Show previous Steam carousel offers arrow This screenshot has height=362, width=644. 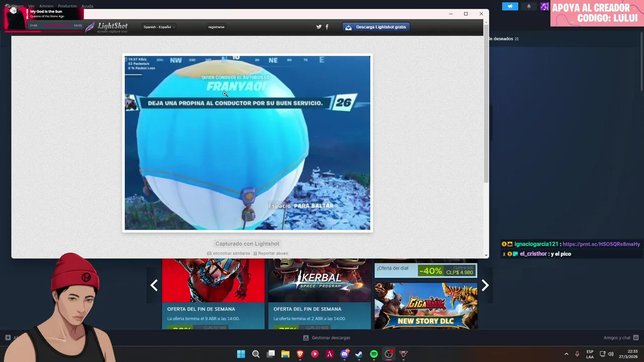[154, 286]
